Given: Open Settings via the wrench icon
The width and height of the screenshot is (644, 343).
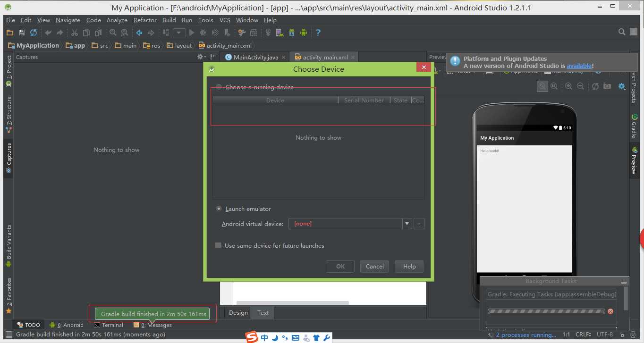Looking at the screenshot, I should point(242,33).
